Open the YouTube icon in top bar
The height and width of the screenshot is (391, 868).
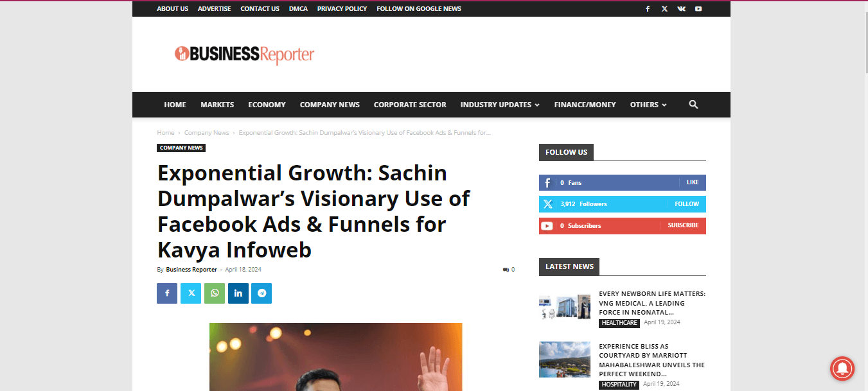698,9
